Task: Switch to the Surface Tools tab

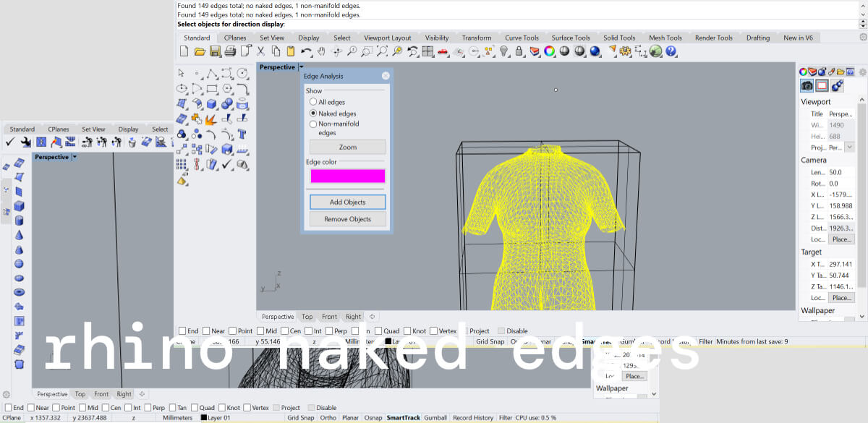Action: 571,38
